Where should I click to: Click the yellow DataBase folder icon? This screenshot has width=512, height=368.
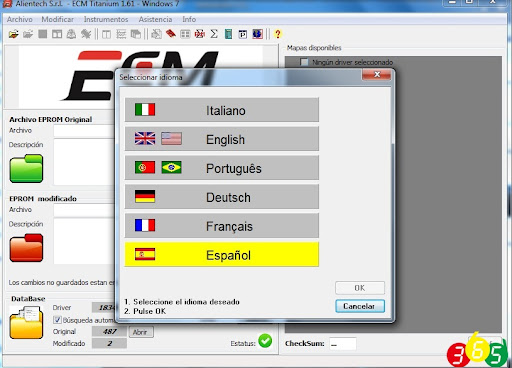click(x=26, y=323)
